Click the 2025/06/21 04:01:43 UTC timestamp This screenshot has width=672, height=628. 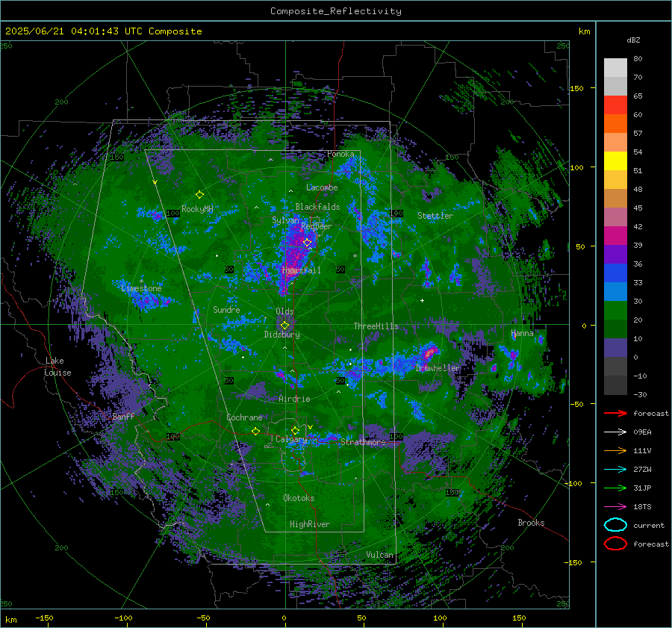pyautogui.click(x=73, y=31)
